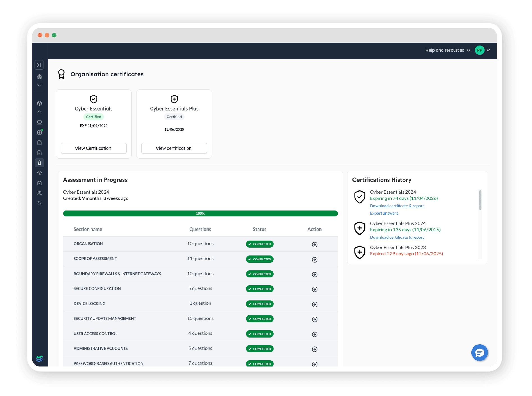Click the Cyber Essentials Plus shield icon
This screenshot has width=532, height=396.
click(x=174, y=99)
